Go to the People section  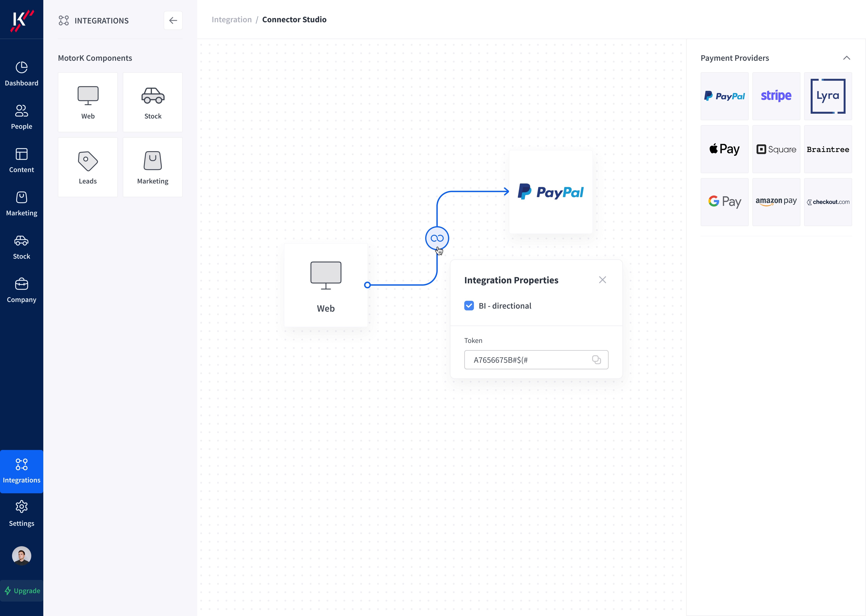tap(22, 117)
